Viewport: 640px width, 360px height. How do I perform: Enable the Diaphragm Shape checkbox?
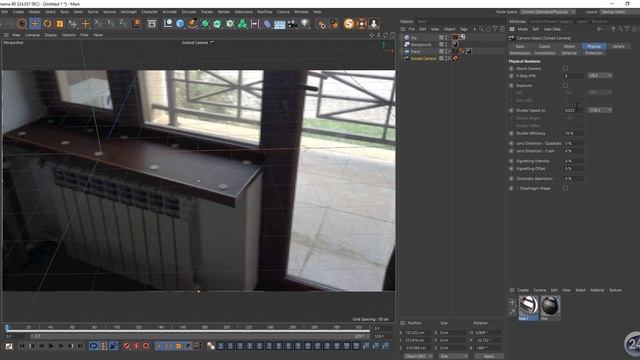565,188
